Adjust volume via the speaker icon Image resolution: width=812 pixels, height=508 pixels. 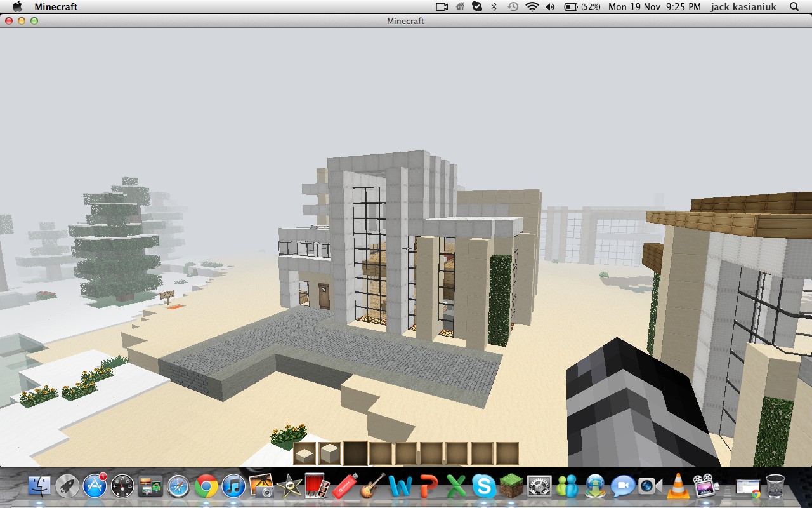(549, 7)
